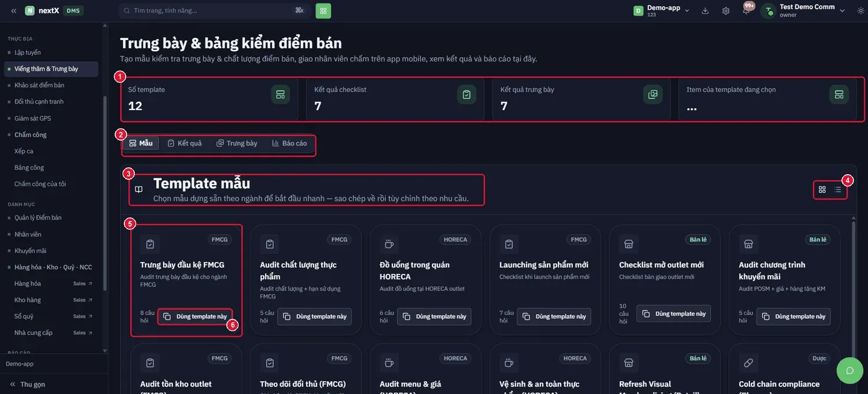Image resolution: width=868 pixels, height=394 pixels.
Task: Open the Demo-app workspace dropdown
Action: coord(662,10)
